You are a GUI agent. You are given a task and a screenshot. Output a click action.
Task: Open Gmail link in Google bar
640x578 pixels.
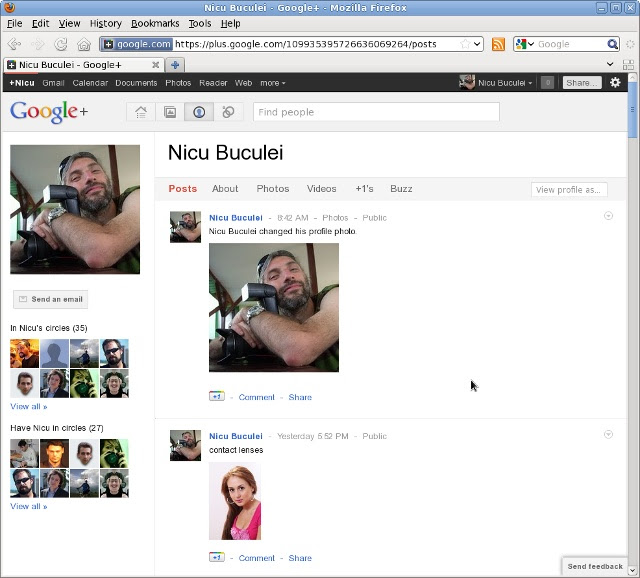click(53, 83)
